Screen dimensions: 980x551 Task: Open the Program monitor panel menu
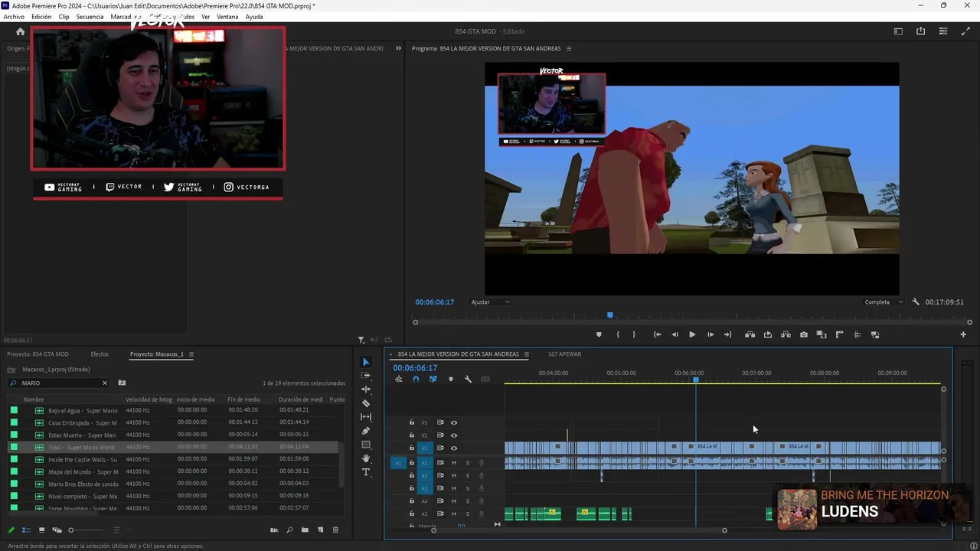coord(569,48)
